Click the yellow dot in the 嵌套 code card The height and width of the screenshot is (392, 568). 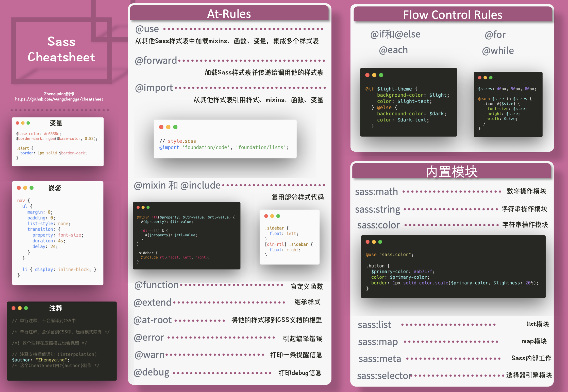[x=25, y=188]
